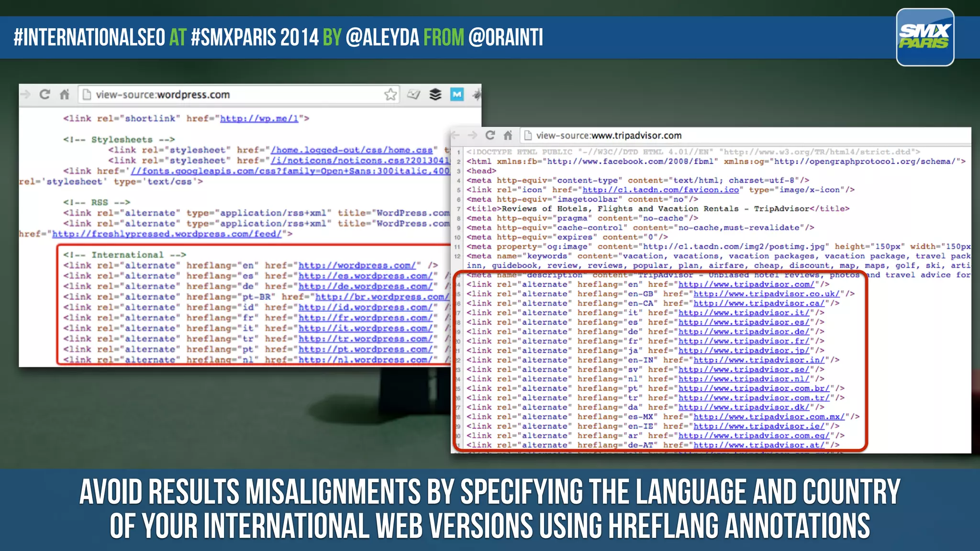Open the http://tr.wordpress.com/ link
The width and height of the screenshot is (980, 551).
[366, 339]
